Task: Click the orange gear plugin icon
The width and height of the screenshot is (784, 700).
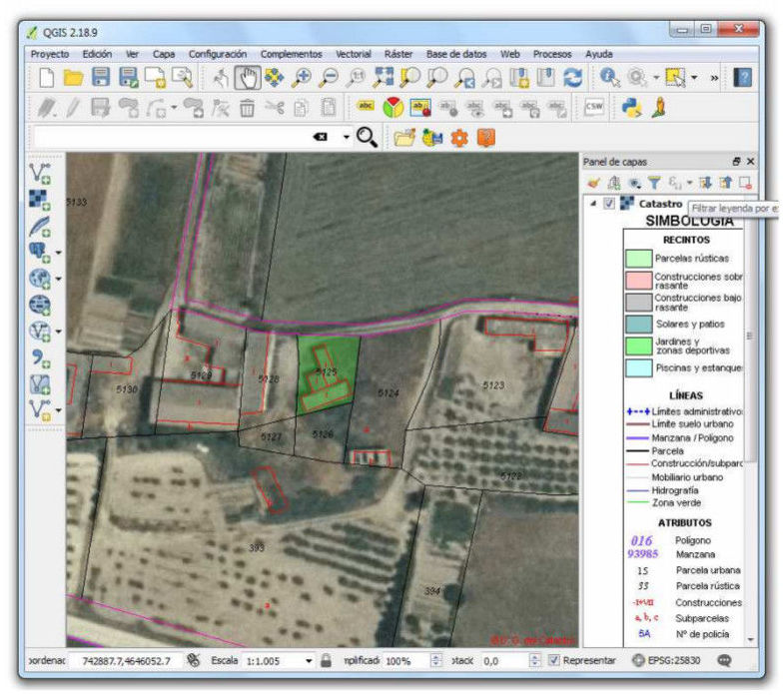Action: [459, 138]
